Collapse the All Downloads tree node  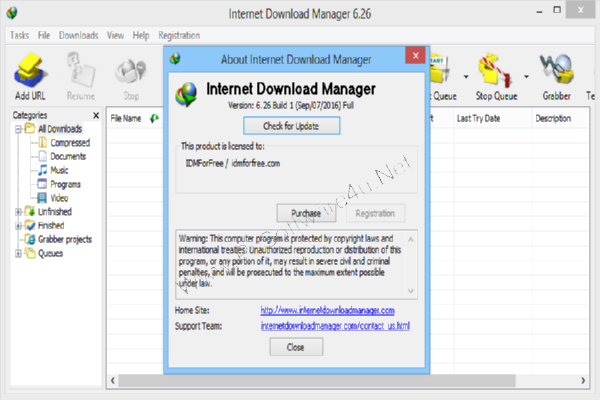pos(18,129)
